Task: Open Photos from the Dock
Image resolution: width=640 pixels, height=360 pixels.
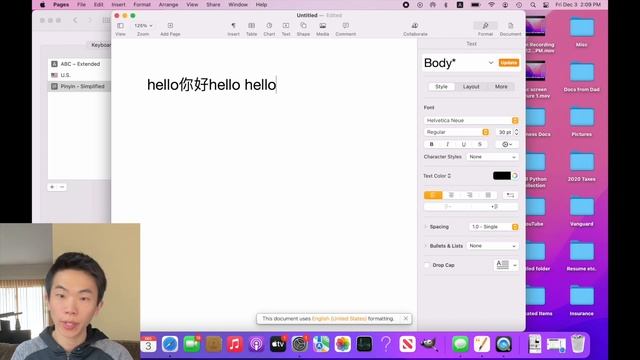Action: (x=342, y=344)
